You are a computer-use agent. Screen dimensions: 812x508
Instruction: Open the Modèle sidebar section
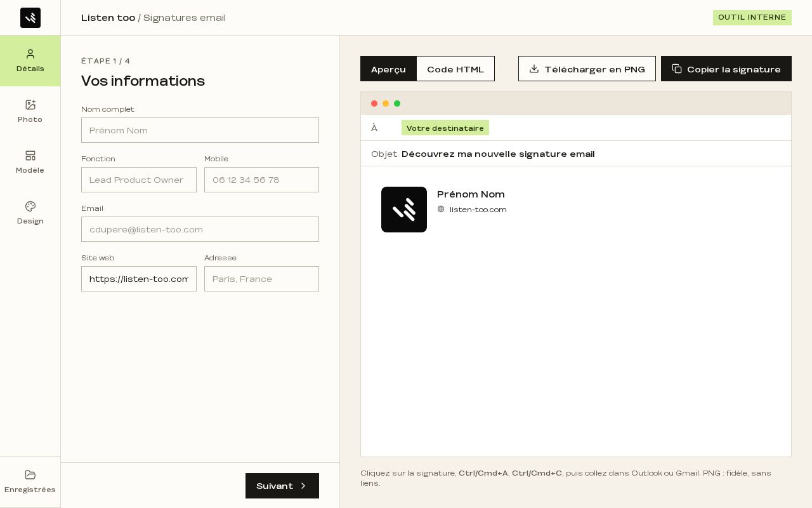click(x=30, y=163)
